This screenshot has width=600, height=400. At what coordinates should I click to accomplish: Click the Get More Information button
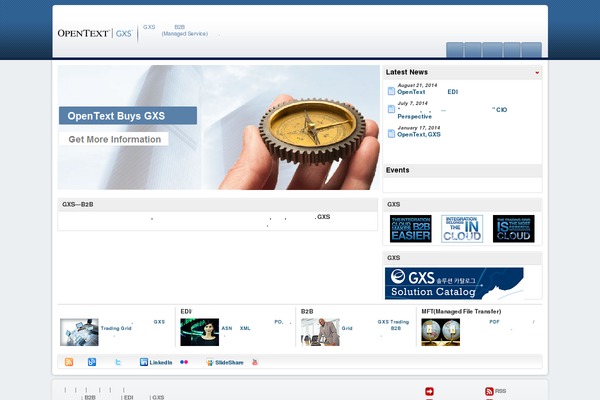click(x=114, y=139)
